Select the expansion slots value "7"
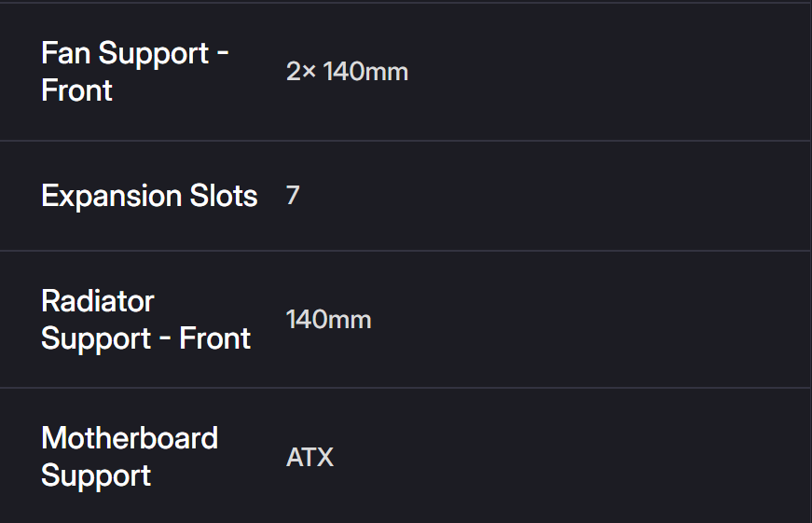812x523 pixels. [x=293, y=196]
